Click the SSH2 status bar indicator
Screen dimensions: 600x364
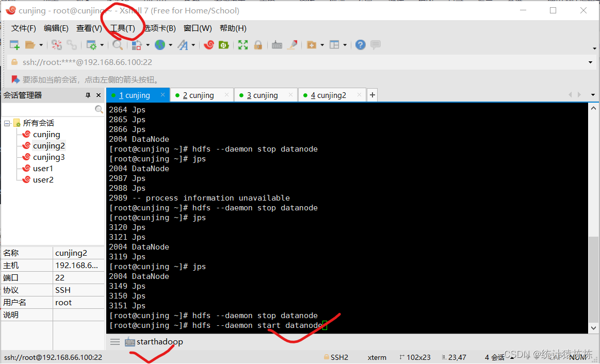point(336,357)
